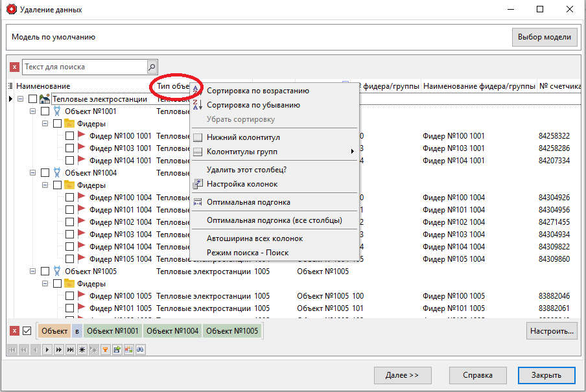Choose Сортировка по возрастанию from the menu
This screenshot has height=392, width=586.
[x=259, y=90]
